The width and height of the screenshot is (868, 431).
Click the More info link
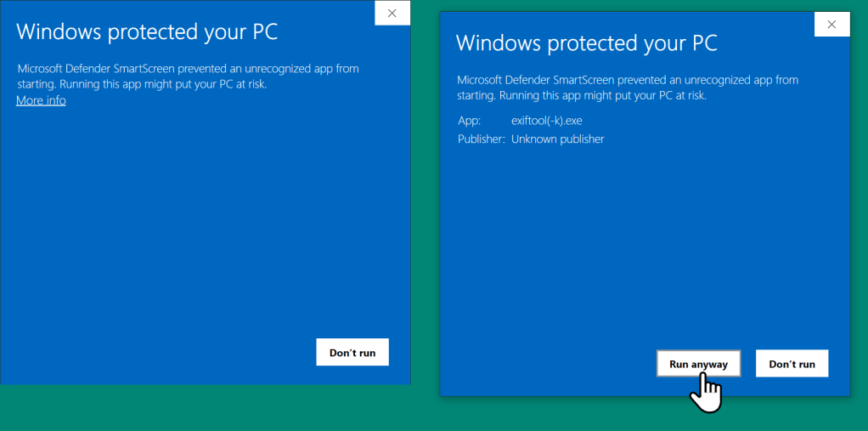point(41,100)
